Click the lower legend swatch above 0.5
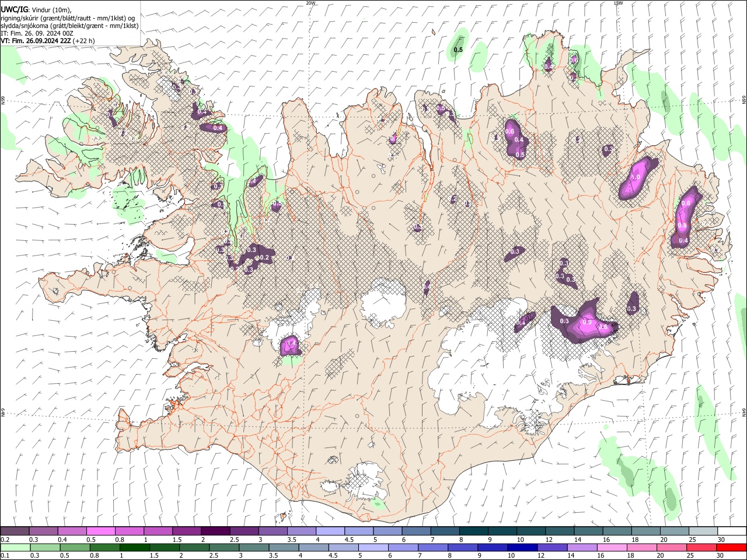 pos(75,548)
